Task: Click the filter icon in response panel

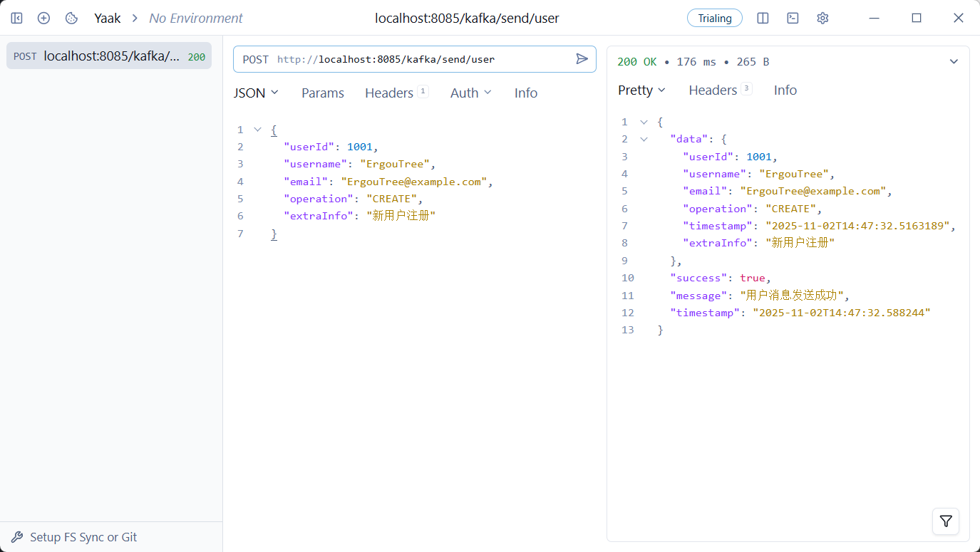Action: pyautogui.click(x=945, y=521)
